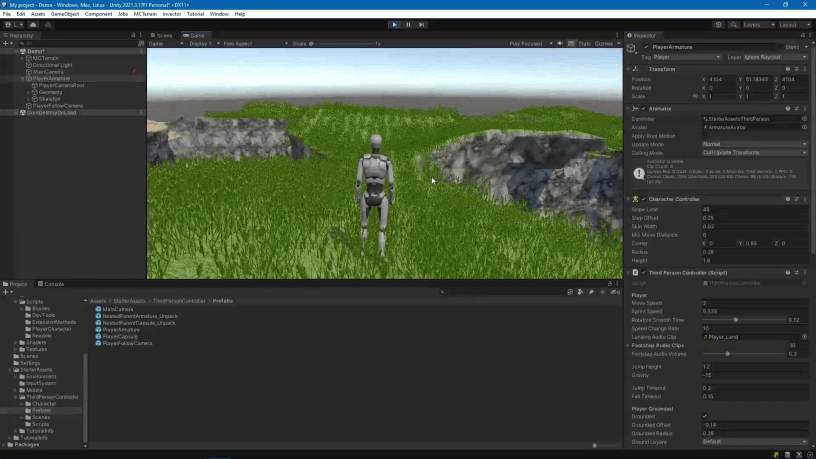Open the Ground Layers dropdown
The height and width of the screenshot is (459, 816).
[755, 442]
